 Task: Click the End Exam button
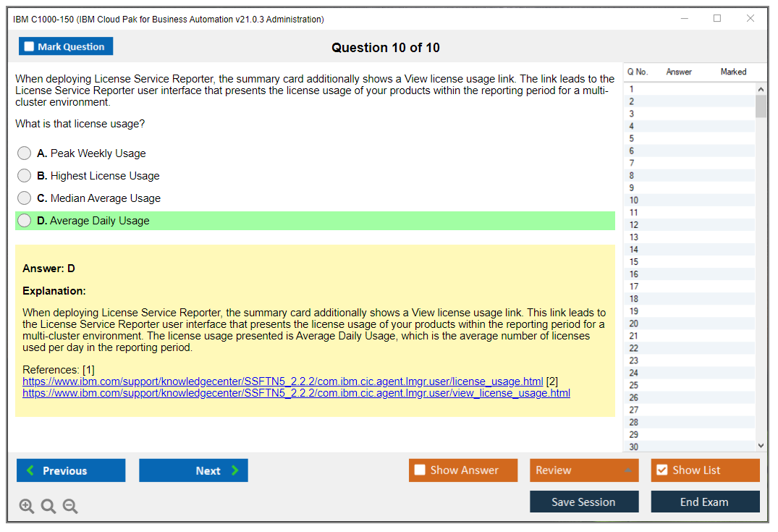(705, 502)
